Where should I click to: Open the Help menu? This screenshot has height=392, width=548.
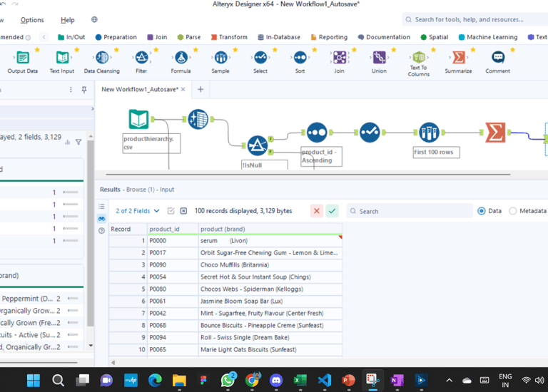68,20
